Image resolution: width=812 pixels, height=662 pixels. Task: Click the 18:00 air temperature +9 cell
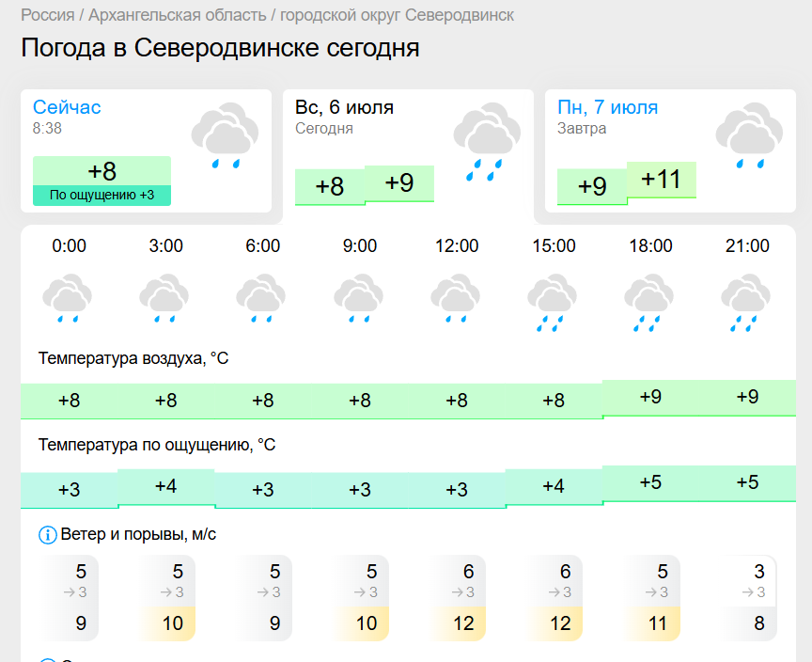pyautogui.click(x=650, y=398)
